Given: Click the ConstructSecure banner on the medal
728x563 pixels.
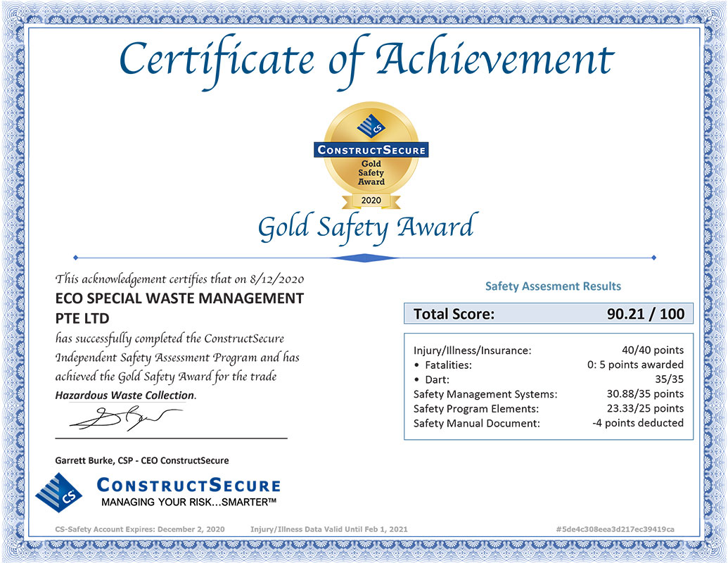Looking at the screenshot, I should (x=371, y=150).
